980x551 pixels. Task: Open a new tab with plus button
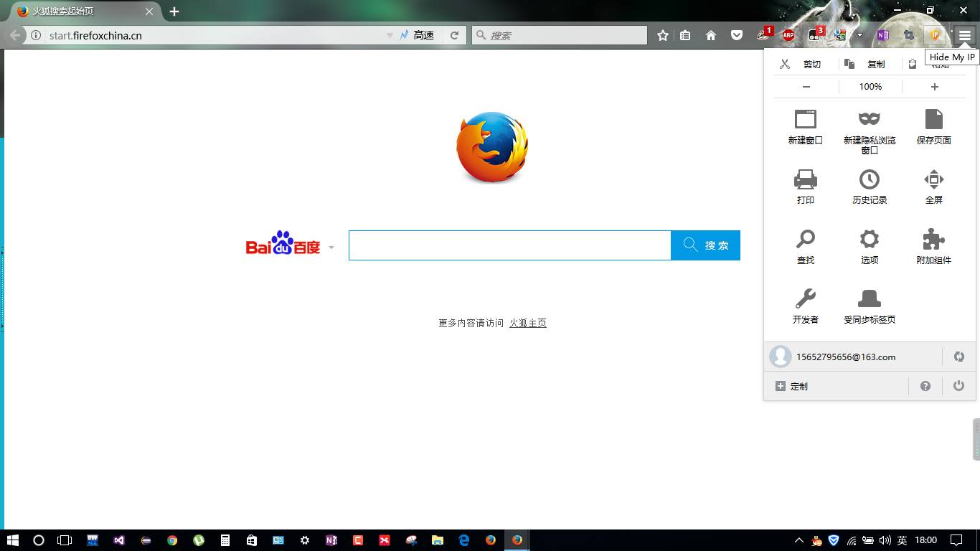click(x=174, y=11)
